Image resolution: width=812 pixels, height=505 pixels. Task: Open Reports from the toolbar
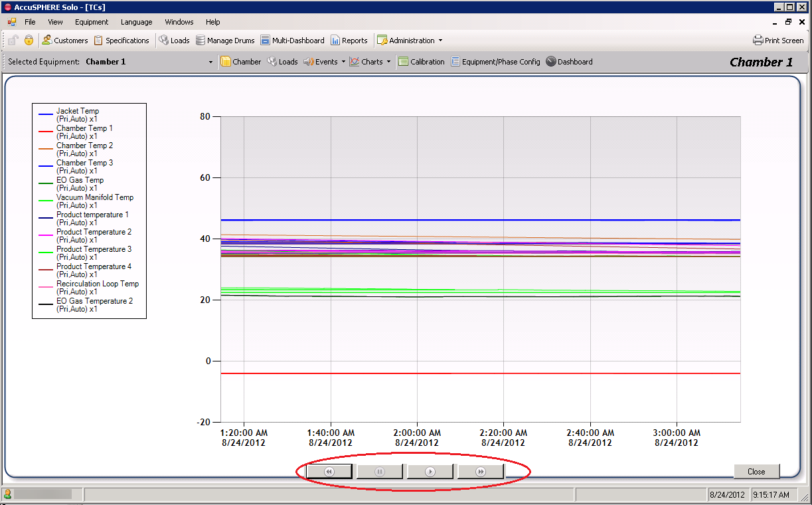click(x=349, y=41)
